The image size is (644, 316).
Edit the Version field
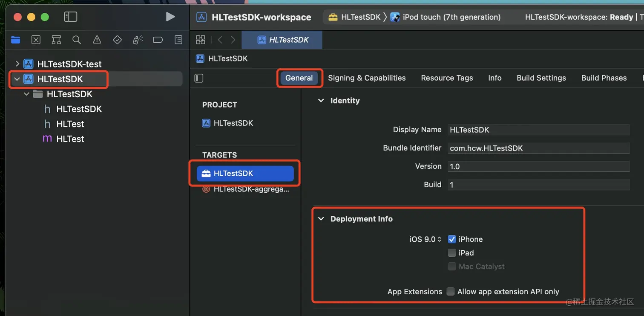click(539, 167)
